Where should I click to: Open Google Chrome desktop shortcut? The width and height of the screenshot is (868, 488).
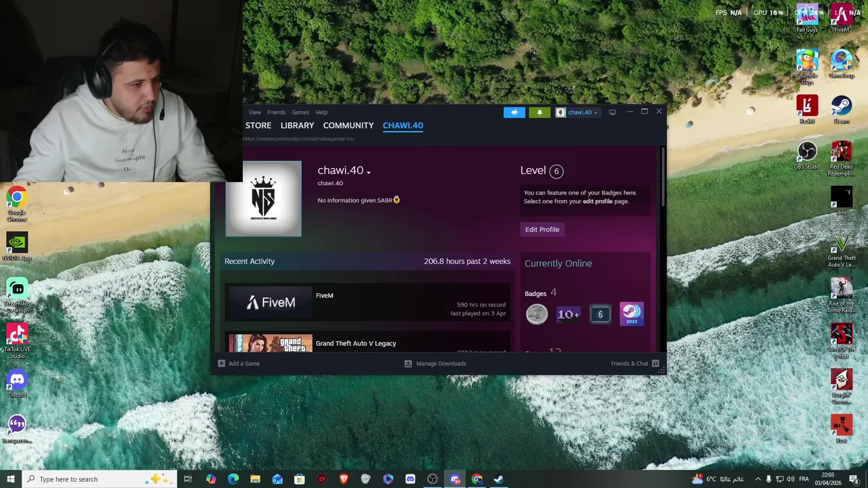pos(17,203)
